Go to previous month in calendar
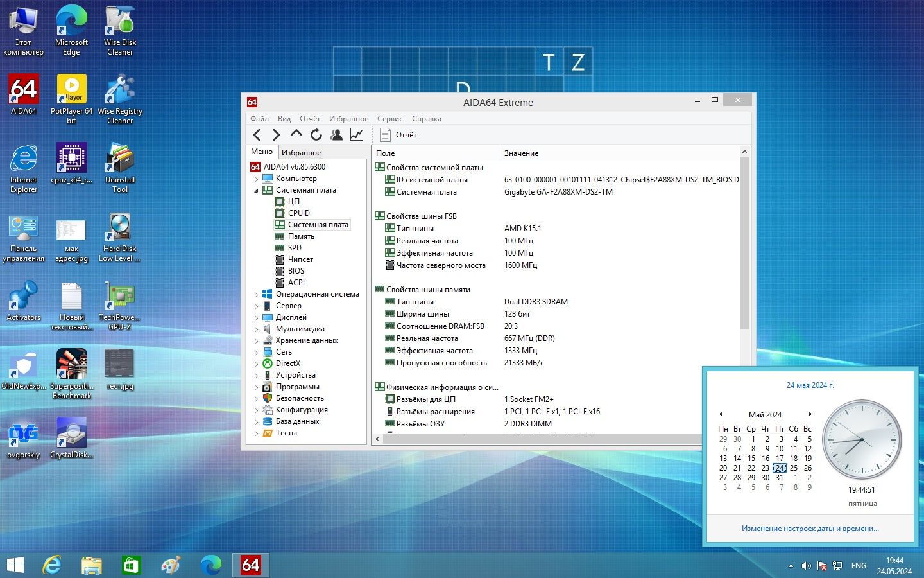924x578 pixels. coord(721,414)
